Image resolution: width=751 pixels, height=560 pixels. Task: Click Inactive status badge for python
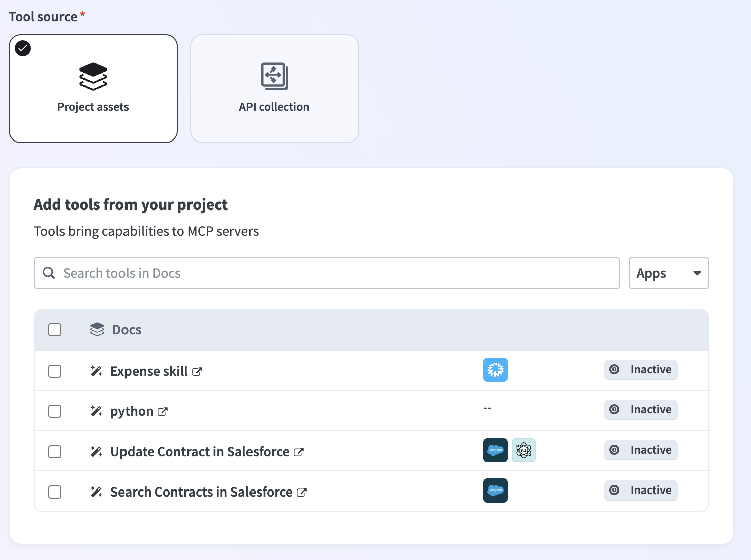pos(641,410)
